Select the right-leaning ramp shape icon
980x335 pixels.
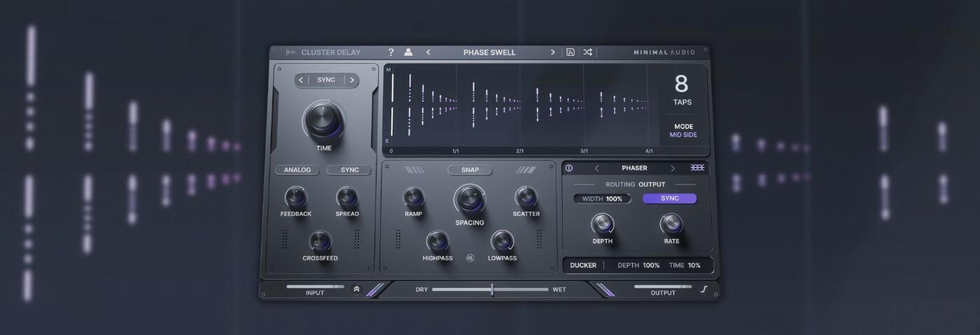point(526,170)
